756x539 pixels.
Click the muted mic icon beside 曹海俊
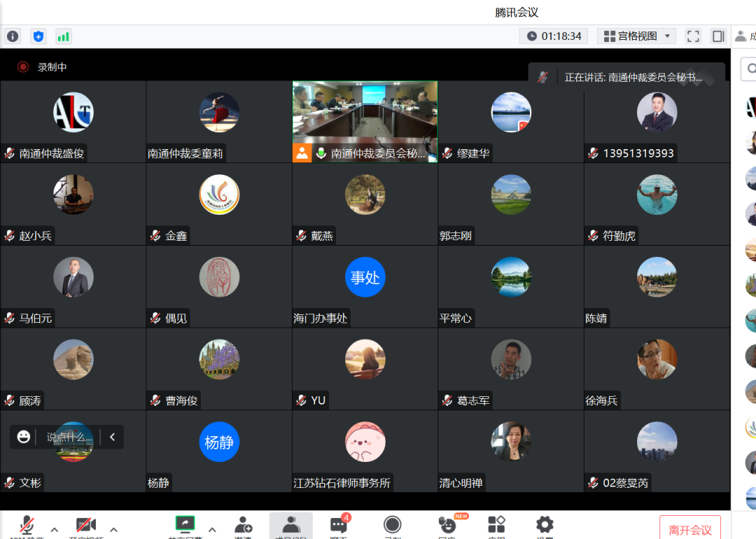(x=155, y=400)
